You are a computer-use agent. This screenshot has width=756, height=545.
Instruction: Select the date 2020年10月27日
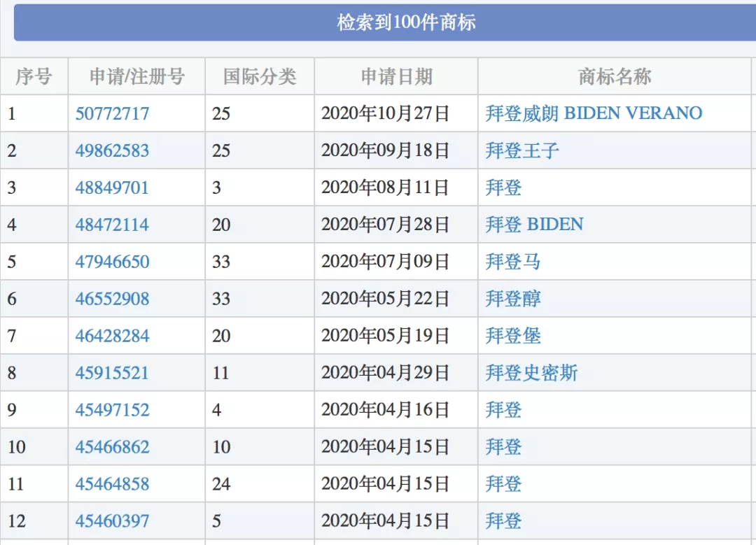[x=385, y=114]
